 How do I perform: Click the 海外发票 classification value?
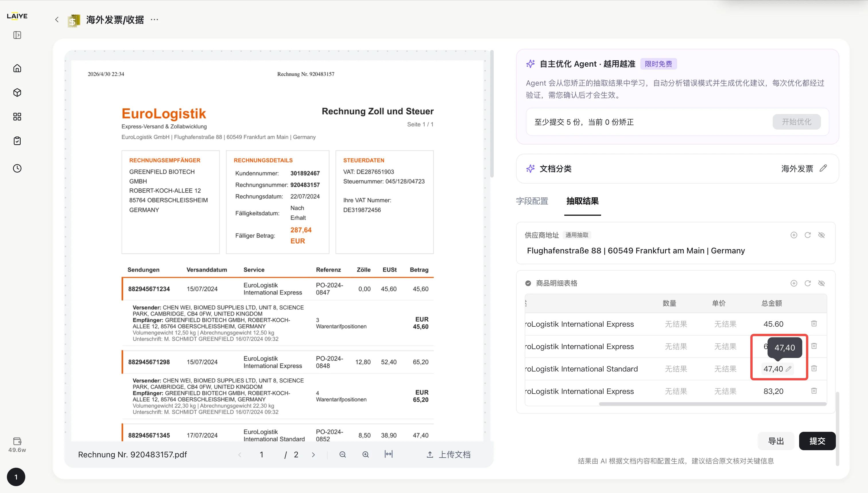[797, 169]
